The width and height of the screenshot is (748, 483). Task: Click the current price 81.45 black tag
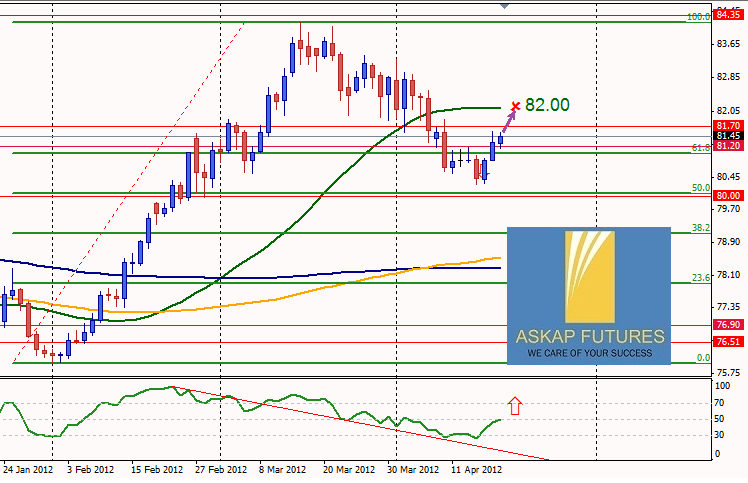coord(728,135)
